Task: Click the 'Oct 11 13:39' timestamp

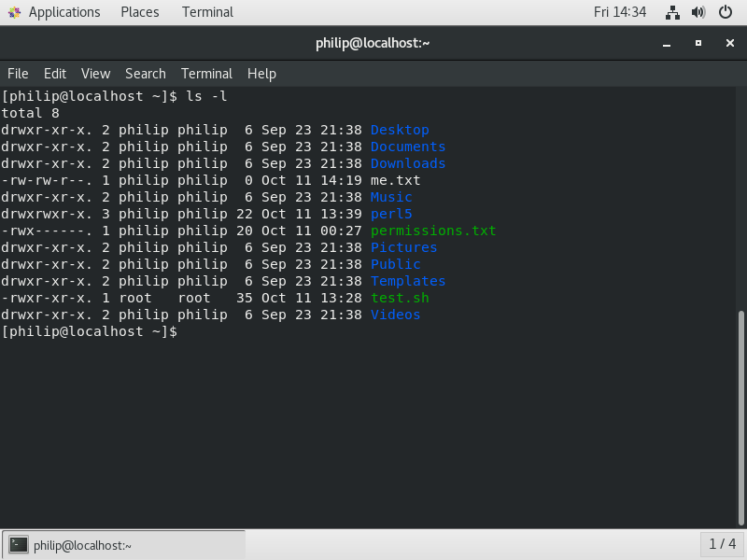Action: click(x=312, y=214)
